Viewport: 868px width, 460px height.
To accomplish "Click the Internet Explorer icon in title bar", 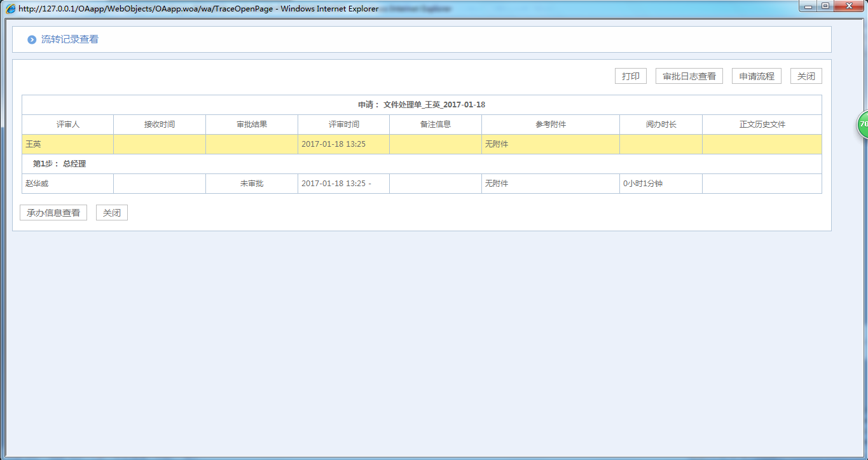I will [x=10, y=9].
